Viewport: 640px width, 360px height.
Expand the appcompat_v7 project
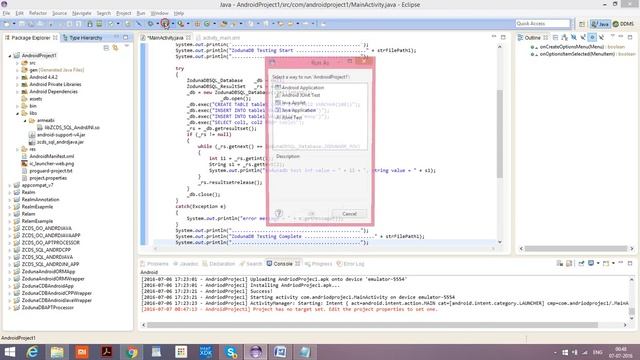[10, 185]
